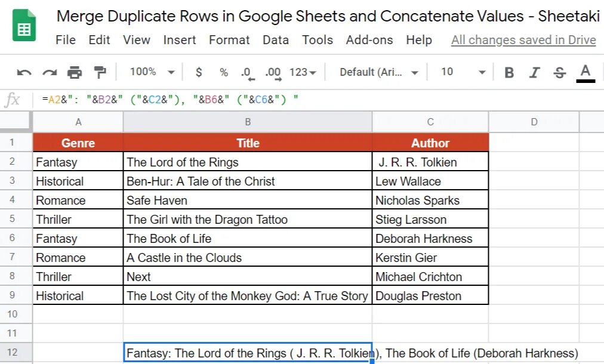The image size is (604, 364).
Task: Decrease decimal places icon
Action: pyautogui.click(x=247, y=73)
